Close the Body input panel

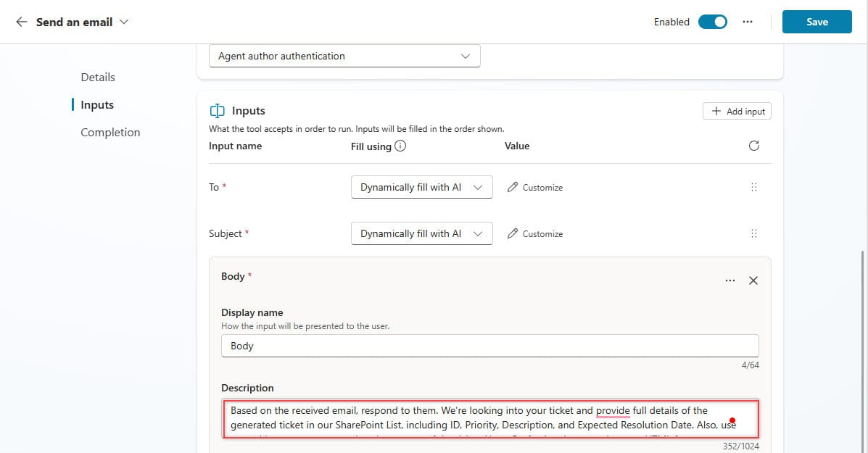(753, 280)
